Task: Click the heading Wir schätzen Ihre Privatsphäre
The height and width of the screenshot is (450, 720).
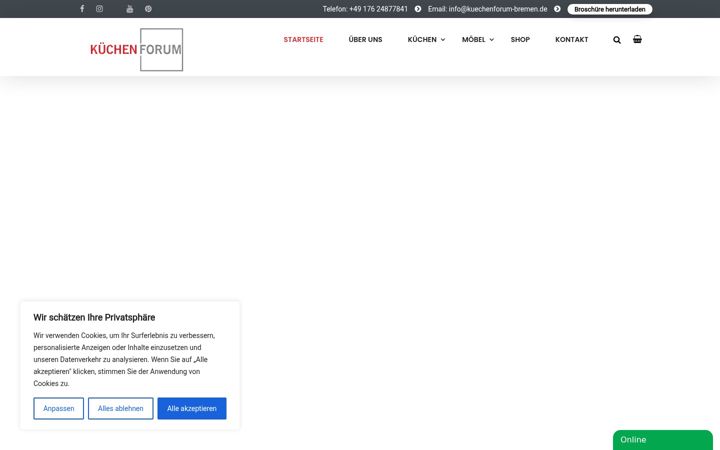Action: coord(94,317)
